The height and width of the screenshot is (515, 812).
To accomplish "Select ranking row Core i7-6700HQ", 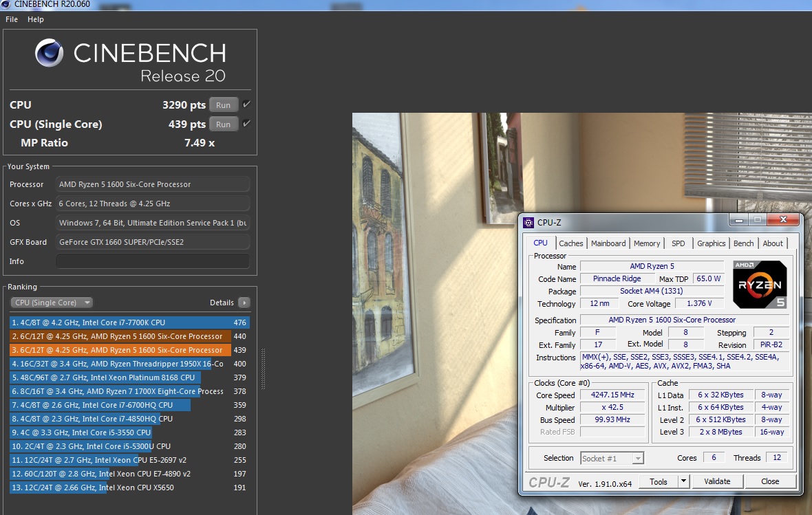I will (x=129, y=405).
